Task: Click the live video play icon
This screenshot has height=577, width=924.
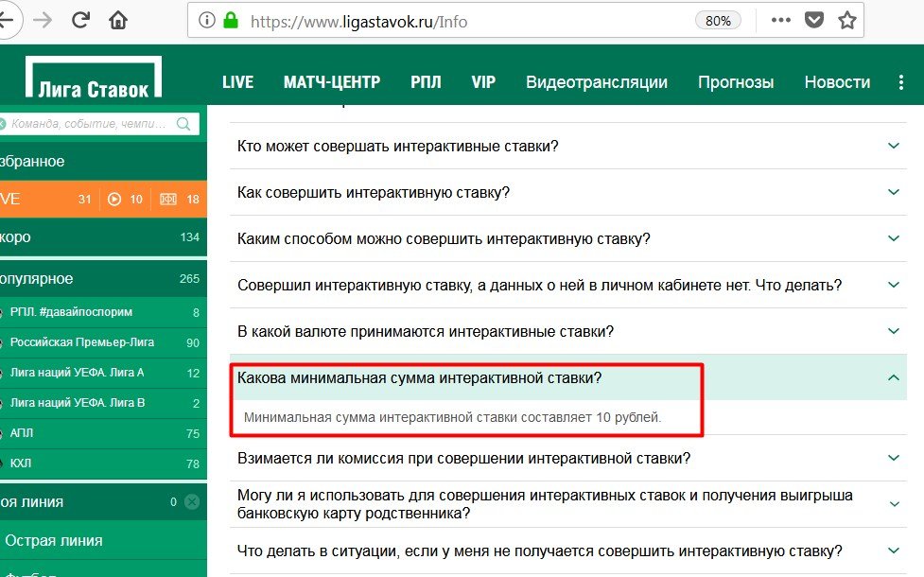Action: pyautogui.click(x=114, y=199)
